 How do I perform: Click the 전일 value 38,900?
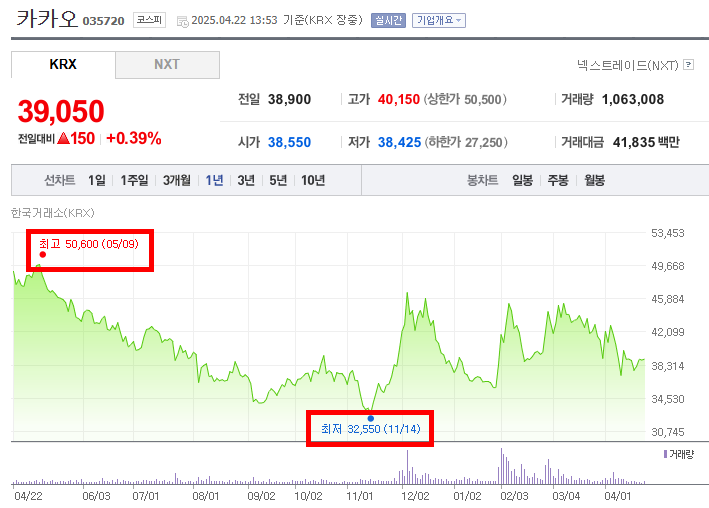(289, 100)
